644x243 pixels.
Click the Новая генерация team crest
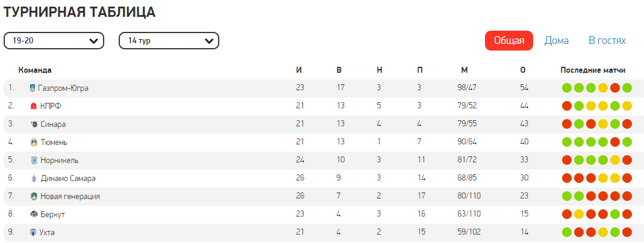click(x=34, y=197)
